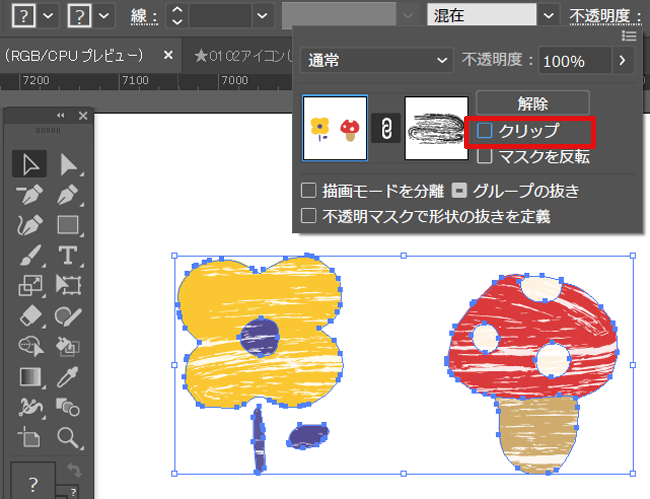This screenshot has width=650, height=499.
Task: Open the 混在 dropdown in control bar
Action: (x=548, y=15)
